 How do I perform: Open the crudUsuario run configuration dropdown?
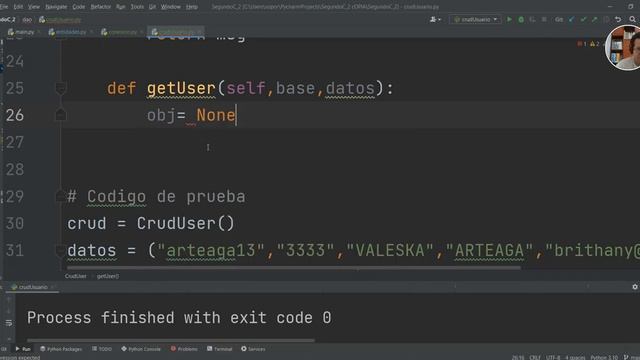coord(476,19)
